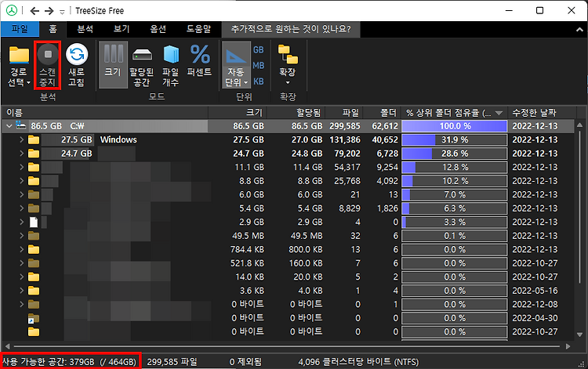Set size unit to GB
The width and height of the screenshot is (588, 369).
(258, 50)
